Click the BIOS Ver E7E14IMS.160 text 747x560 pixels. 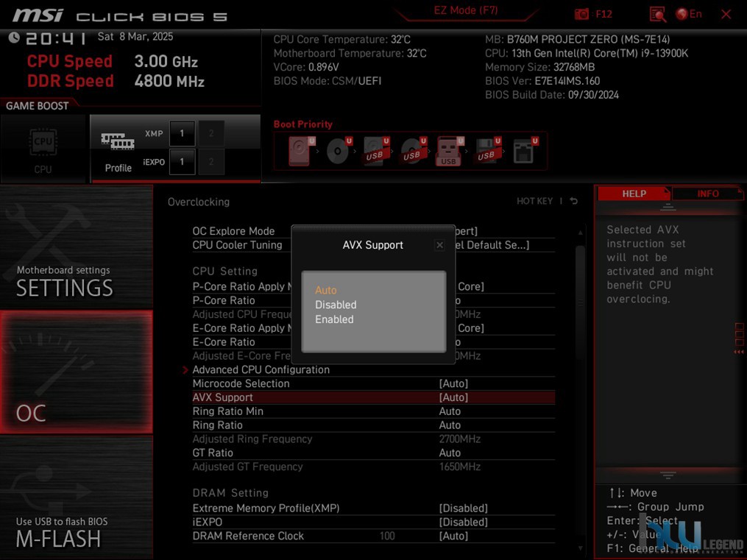tap(542, 80)
